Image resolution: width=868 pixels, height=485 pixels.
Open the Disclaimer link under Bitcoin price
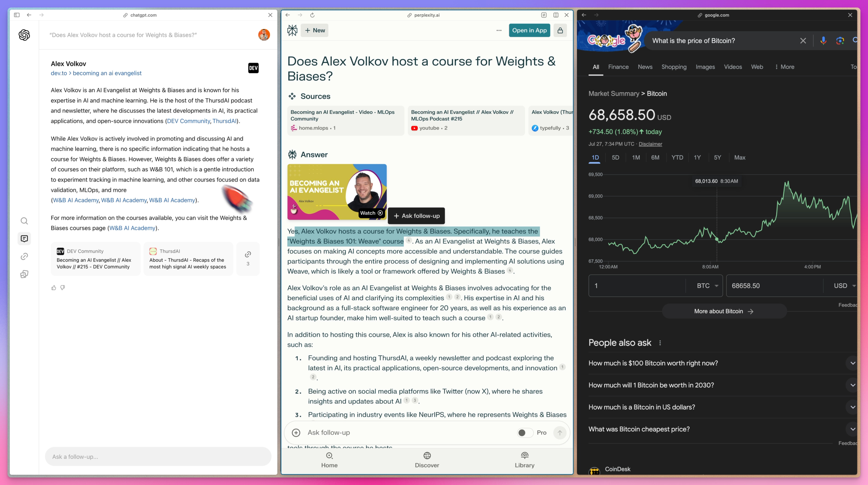point(650,144)
